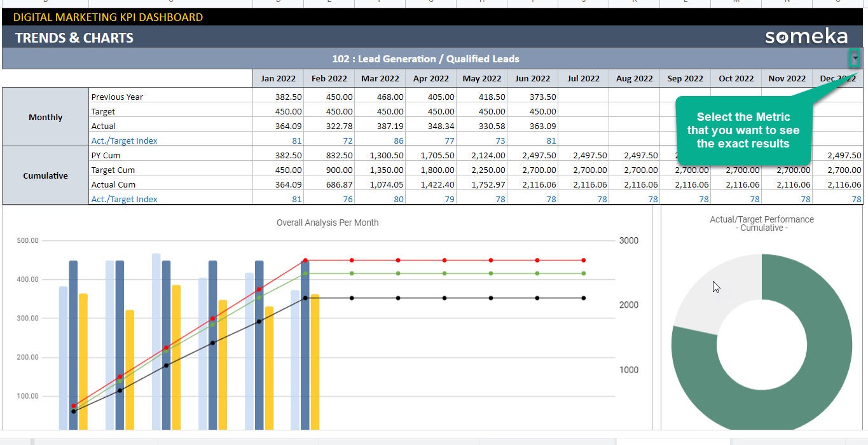
Task: Click the Cumulative section header cell
Action: click(x=45, y=175)
